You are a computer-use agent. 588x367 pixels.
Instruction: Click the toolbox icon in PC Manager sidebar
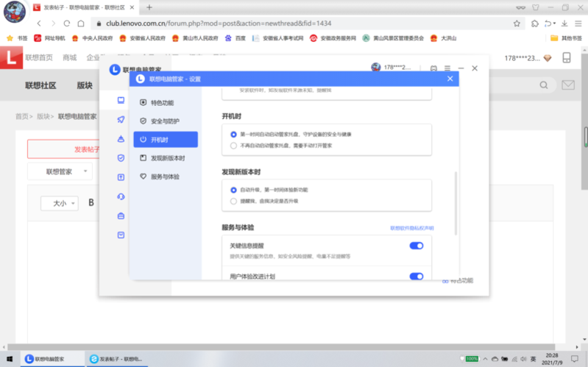121,215
